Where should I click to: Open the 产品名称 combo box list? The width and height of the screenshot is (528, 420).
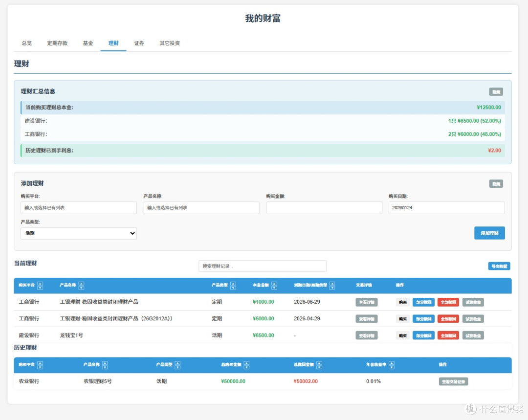201,208
